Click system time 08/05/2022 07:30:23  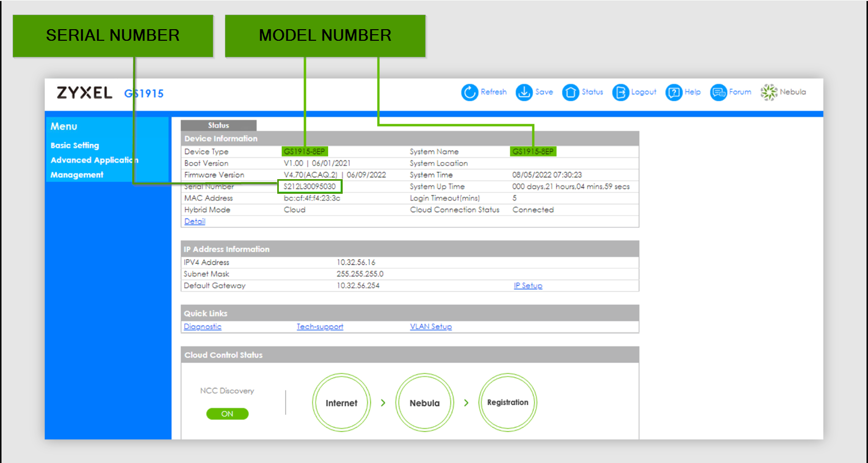point(547,175)
